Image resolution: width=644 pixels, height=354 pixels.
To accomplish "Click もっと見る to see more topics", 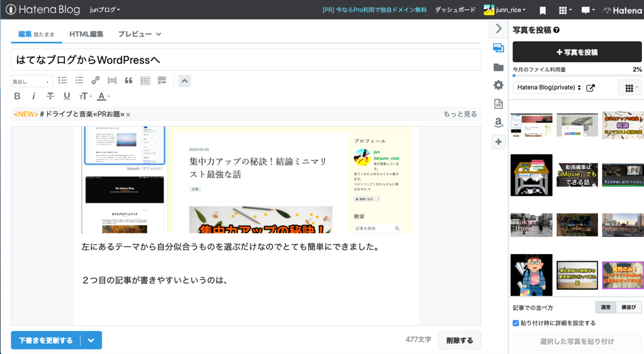I will click(460, 114).
